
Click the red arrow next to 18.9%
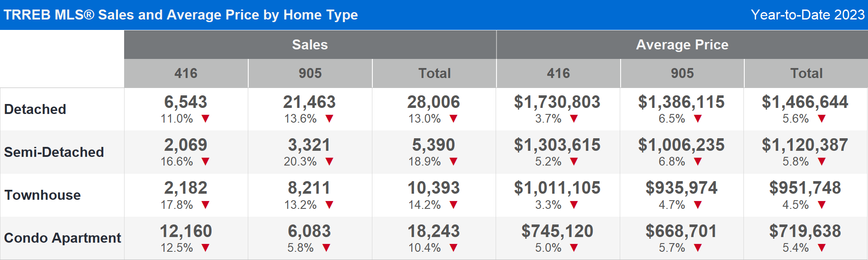click(454, 162)
